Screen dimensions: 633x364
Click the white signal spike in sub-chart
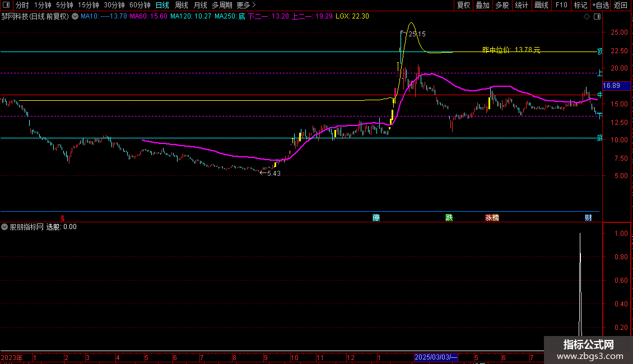click(x=580, y=284)
